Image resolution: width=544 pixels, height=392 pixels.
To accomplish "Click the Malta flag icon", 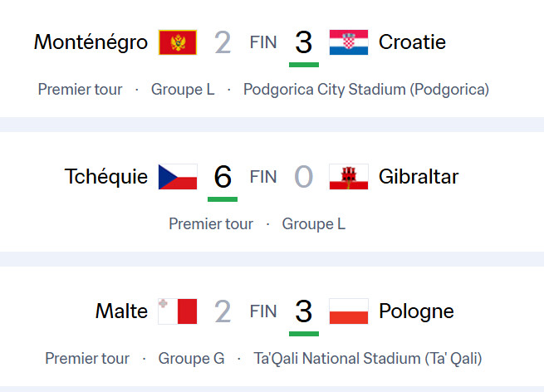I will point(178,311).
